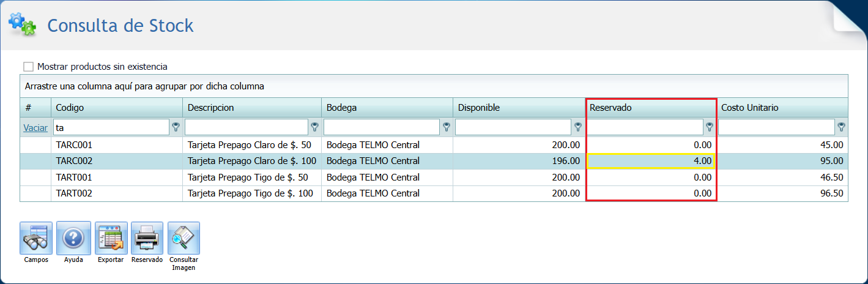Open Bodega column filter options
Image resolution: width=868 pixels, height=284 pixels.
(x=447, y=127)
